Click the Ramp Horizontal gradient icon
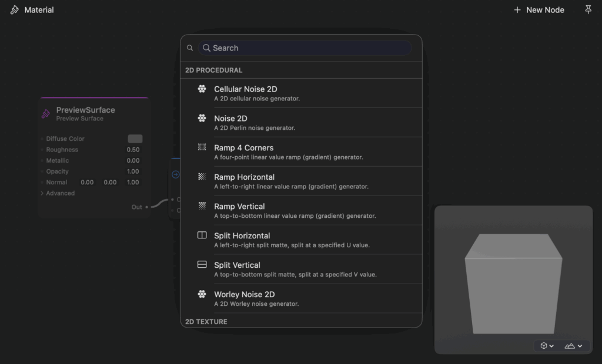602x364 pixels. point(202,177)
